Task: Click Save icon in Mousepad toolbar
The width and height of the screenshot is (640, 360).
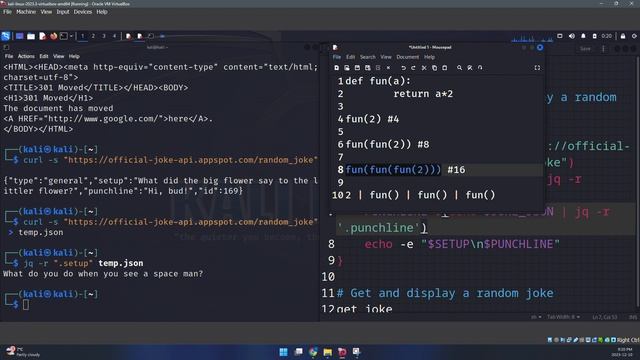Action: (x=357, y=68)
